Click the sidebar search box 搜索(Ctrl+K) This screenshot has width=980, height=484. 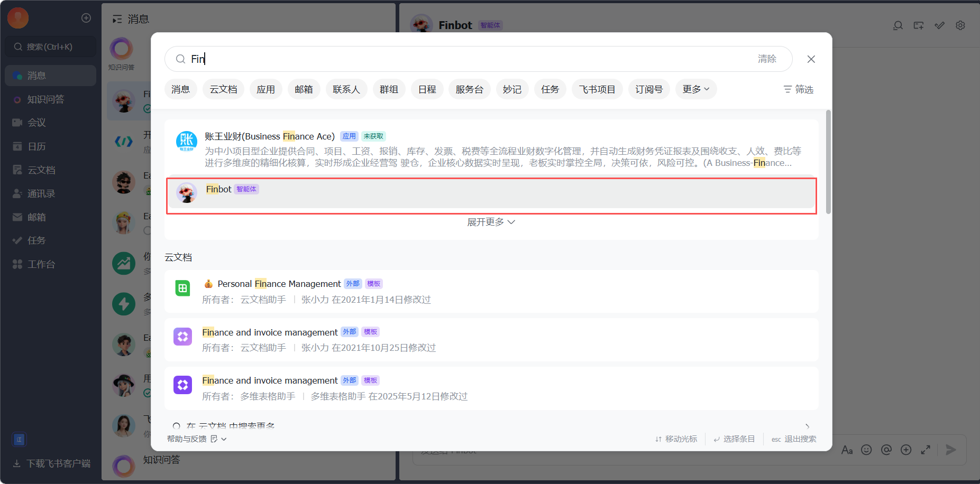point(51,46)
